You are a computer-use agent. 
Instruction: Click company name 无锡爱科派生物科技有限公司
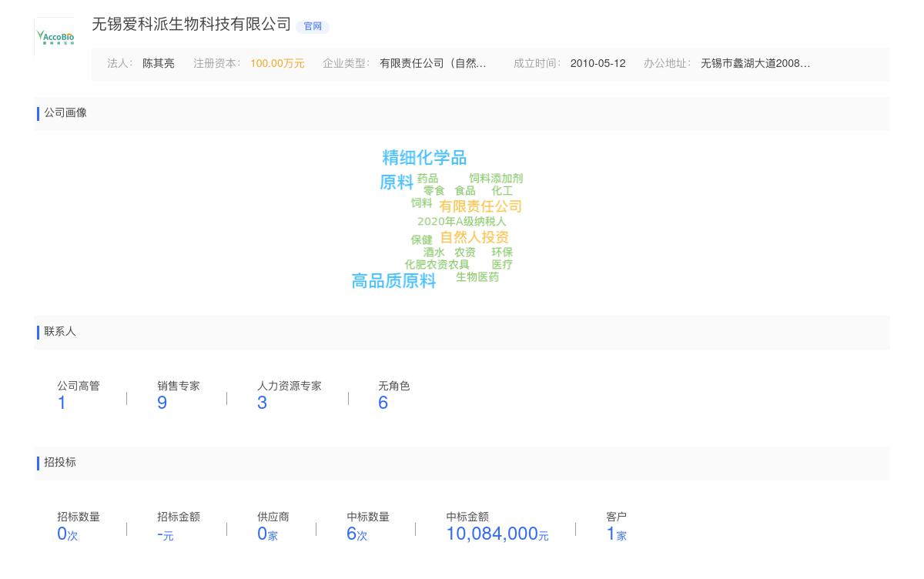(x=192, y=25)
